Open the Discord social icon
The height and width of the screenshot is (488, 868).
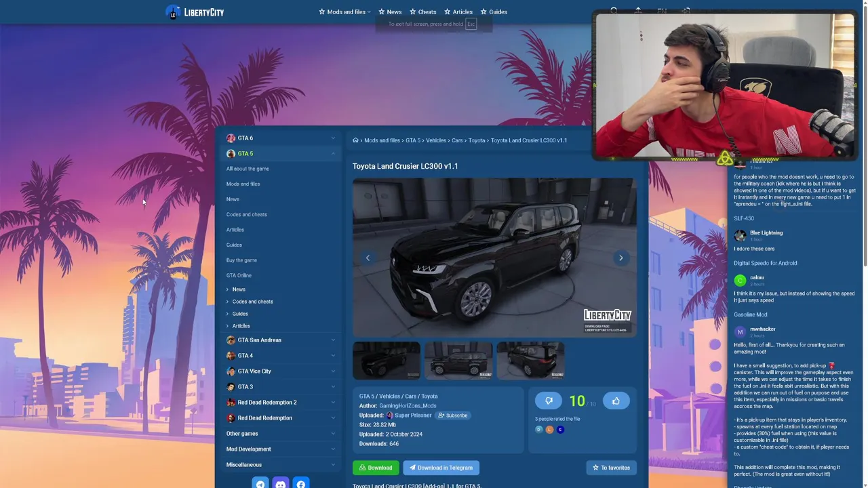point(281,483)
